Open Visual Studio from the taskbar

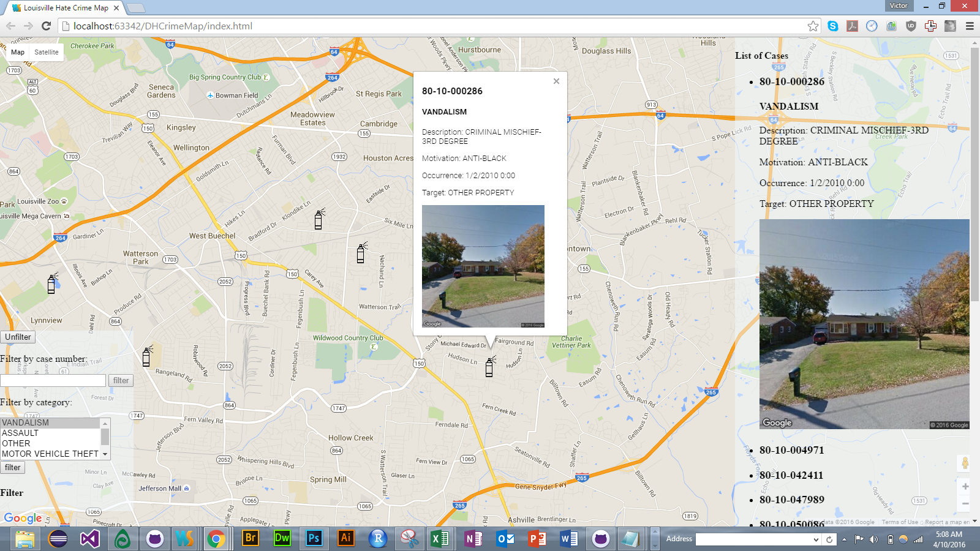(x=90, y=539)
